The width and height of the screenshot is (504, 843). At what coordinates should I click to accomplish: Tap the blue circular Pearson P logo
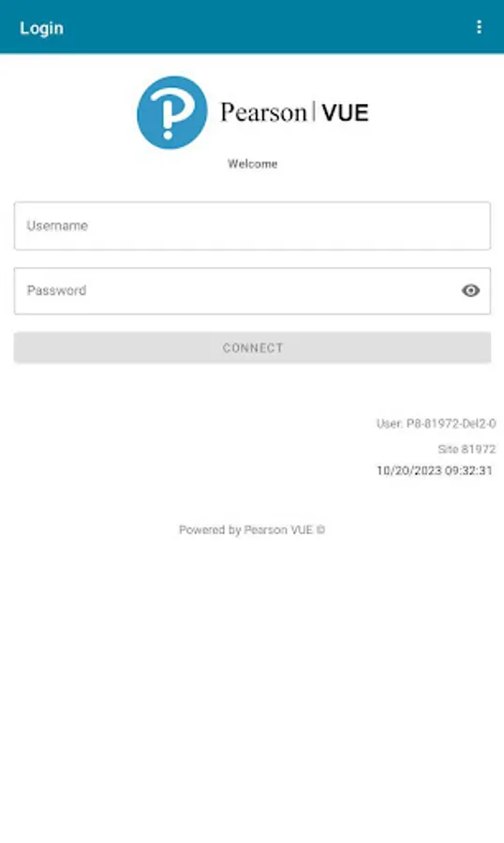172,112
